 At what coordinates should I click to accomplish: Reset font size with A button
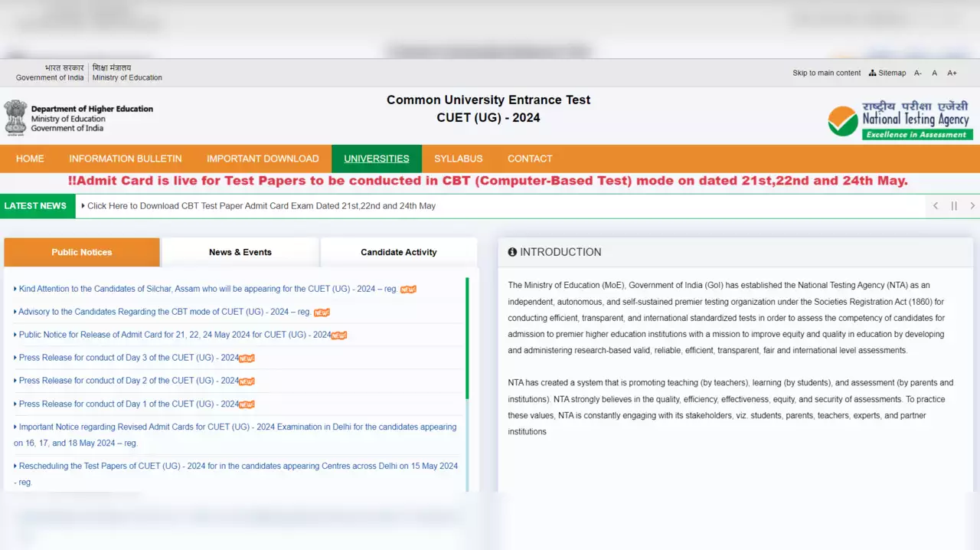935,73
